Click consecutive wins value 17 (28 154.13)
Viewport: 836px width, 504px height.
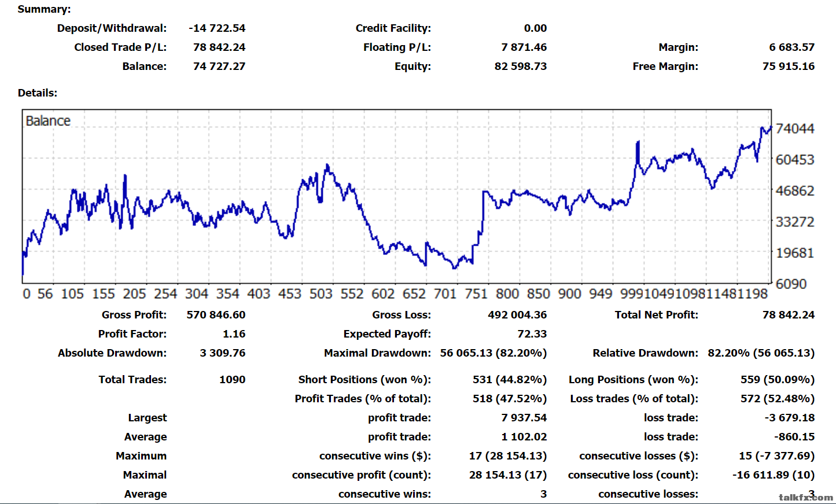click(x=508, y=455)
